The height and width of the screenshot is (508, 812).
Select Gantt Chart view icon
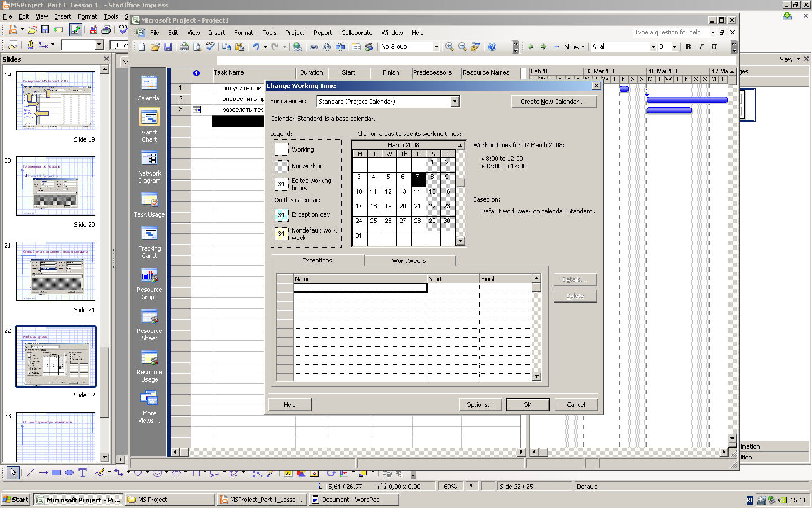tap(149, 117)
